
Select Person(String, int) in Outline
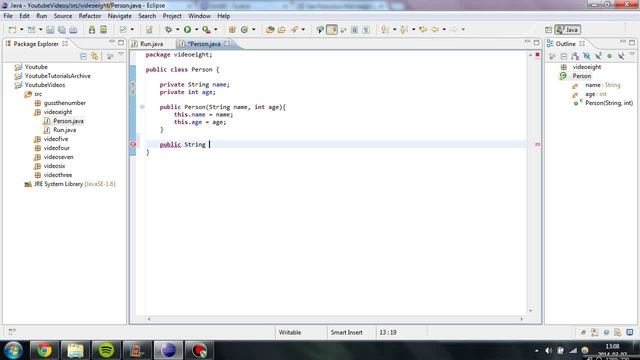point(609,103)
